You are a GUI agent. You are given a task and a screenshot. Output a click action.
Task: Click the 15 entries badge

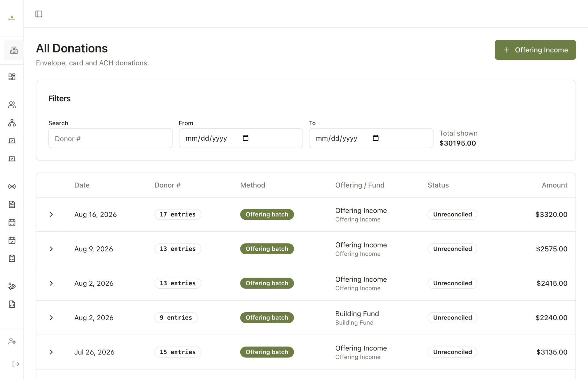(x=178, y=352)
